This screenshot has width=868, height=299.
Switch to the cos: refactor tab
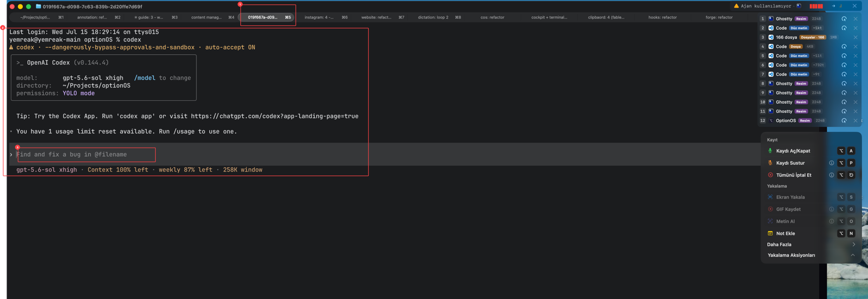[492, 17]
